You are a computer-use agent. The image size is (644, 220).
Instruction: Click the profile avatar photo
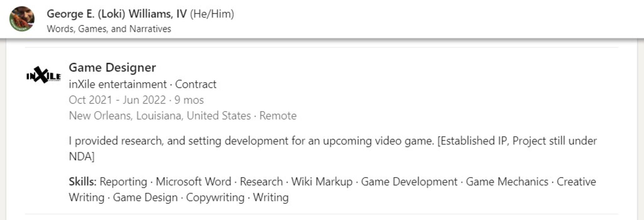pos(22,19)
